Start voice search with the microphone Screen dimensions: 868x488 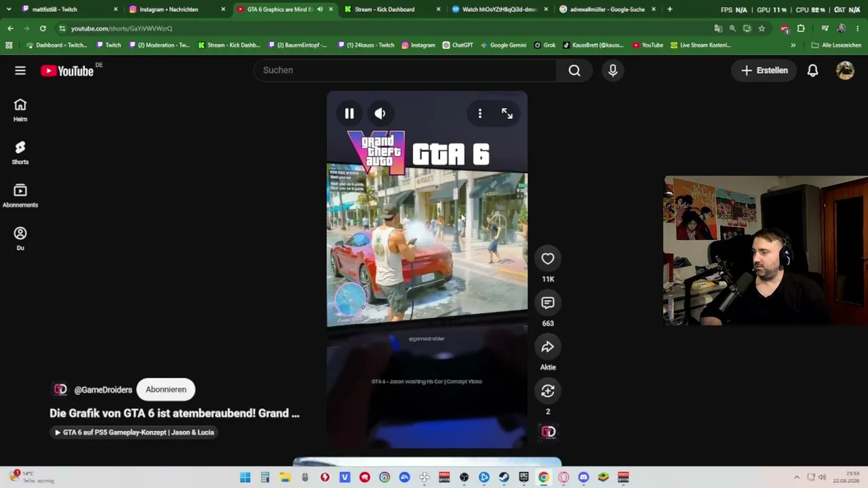613,70
